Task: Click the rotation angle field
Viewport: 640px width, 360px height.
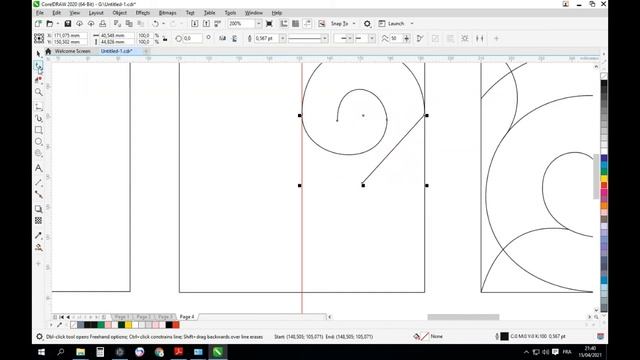Action: [192, 38]
